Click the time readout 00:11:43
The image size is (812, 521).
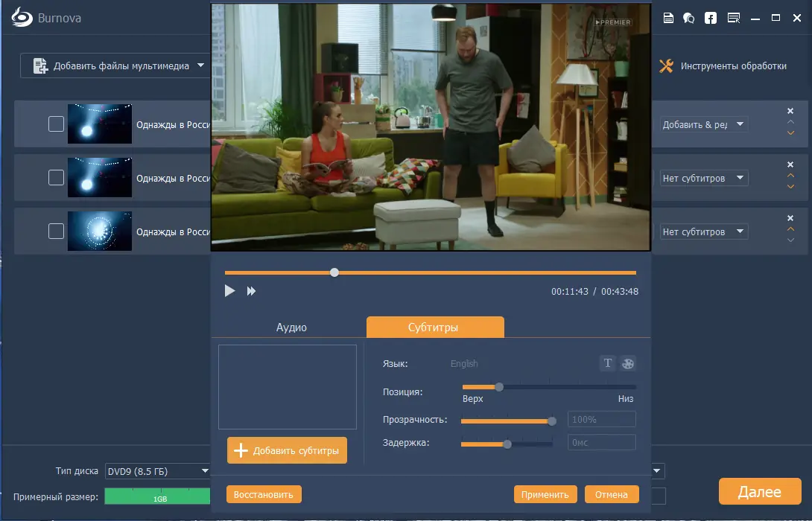[570, 291]
